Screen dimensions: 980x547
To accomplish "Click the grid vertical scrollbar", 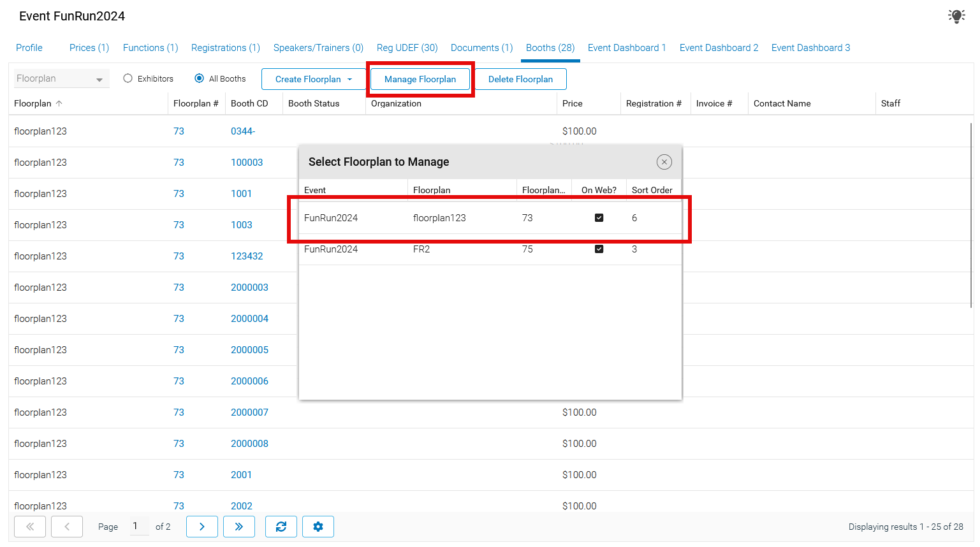I will [x=971, y=217].
